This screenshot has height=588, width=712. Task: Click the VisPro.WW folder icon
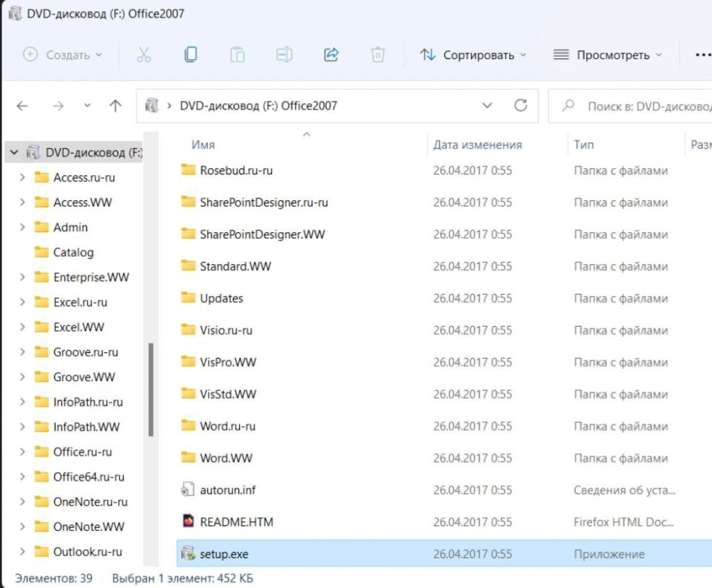click(188, 361)
